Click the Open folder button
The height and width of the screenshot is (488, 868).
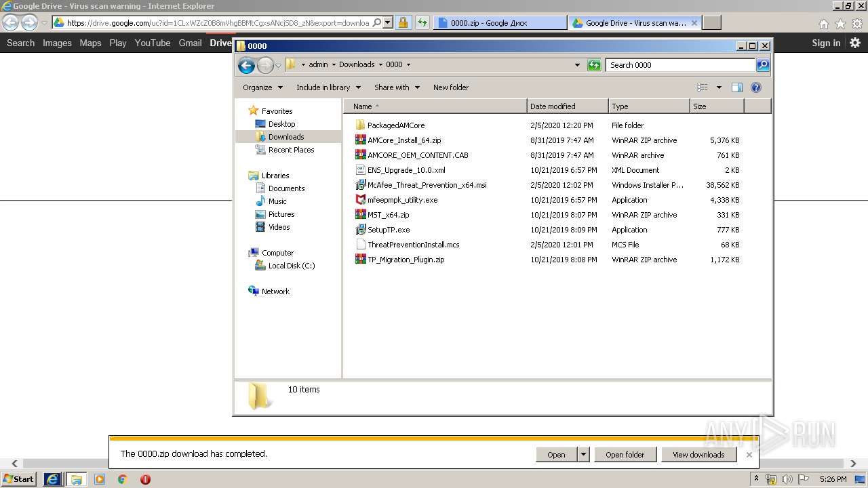coord(625,455)
